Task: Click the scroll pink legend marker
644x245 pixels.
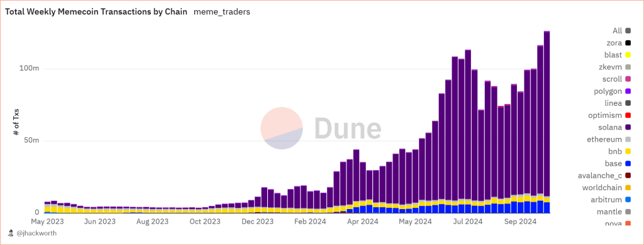Action: tap(628, 79)
